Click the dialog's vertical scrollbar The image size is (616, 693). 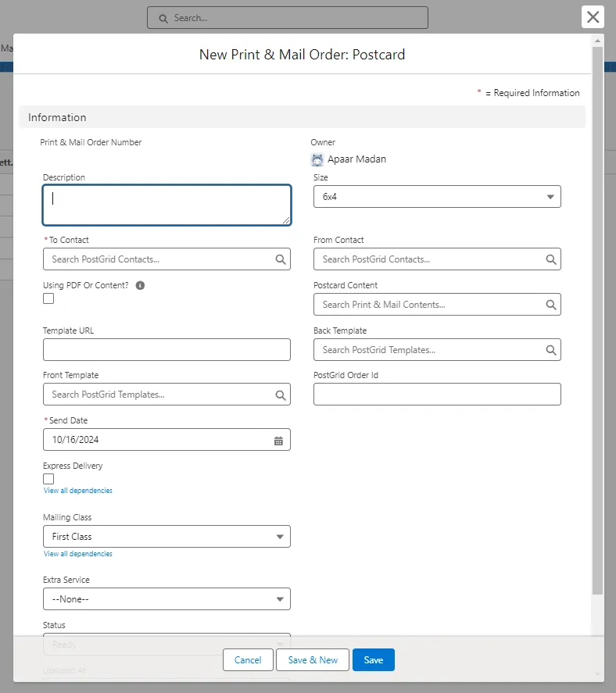597,313
